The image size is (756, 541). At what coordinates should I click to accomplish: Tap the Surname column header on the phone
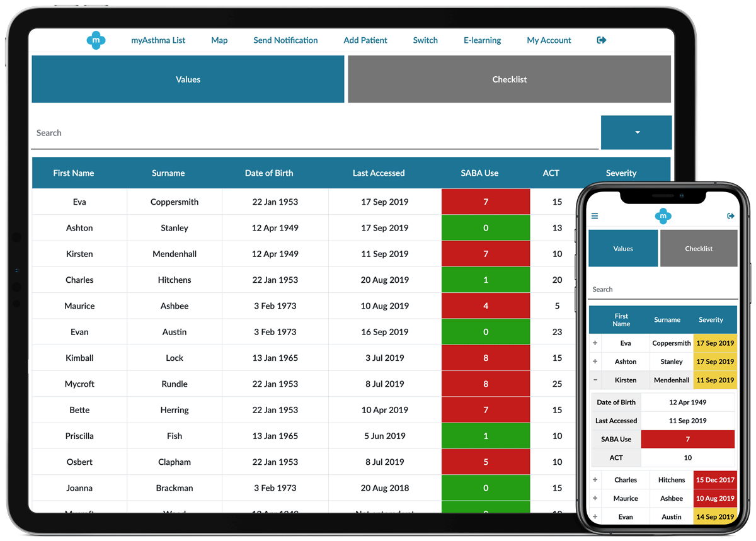667,320
